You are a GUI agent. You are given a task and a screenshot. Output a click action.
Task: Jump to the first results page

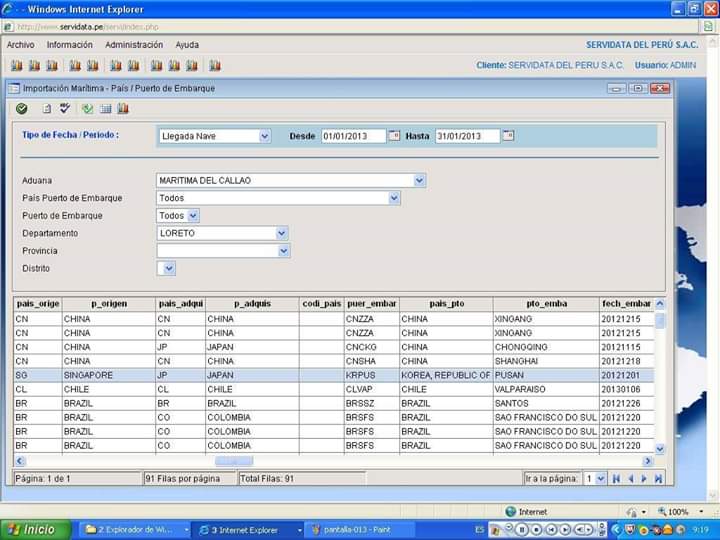coord(616,479)
